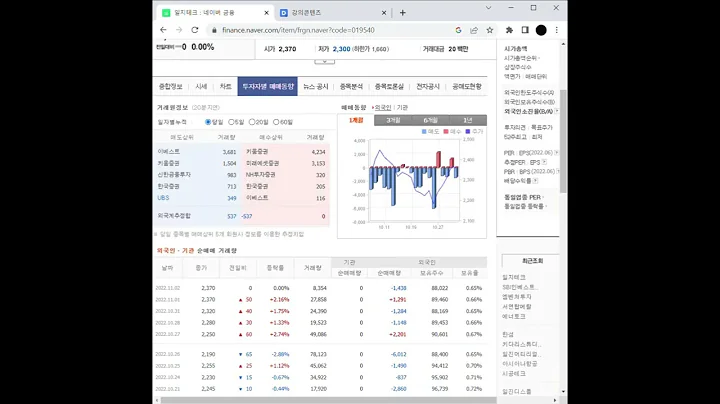Share this page from the address bar
This screenshot has width=720, height=404.
[x=474, y=30]
